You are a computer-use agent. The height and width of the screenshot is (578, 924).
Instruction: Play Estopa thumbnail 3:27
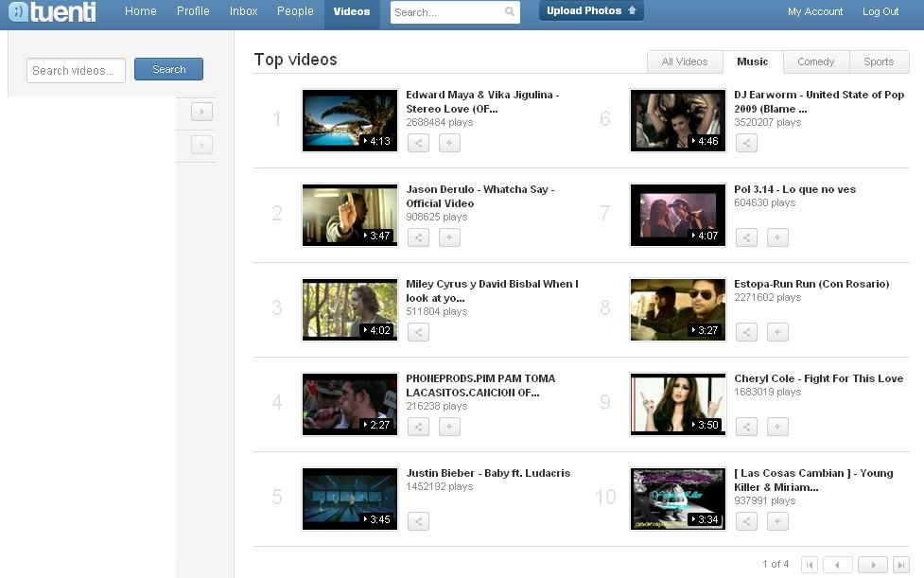678,309
